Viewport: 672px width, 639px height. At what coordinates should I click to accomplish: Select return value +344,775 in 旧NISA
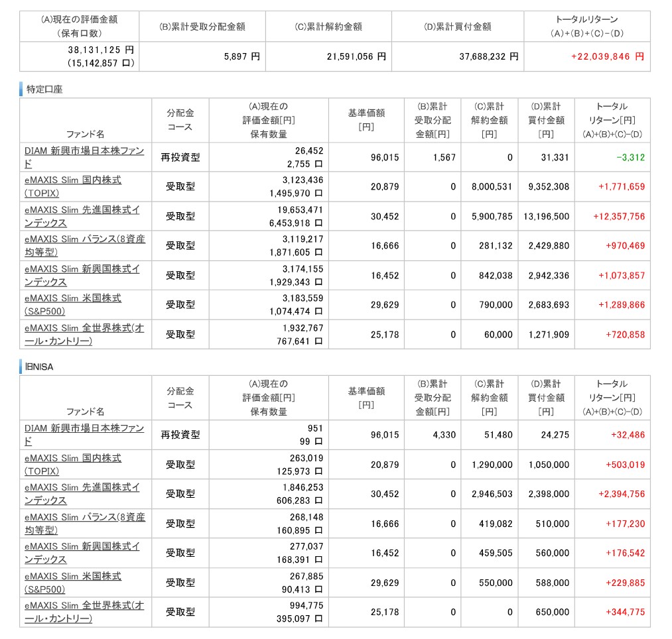625,612
